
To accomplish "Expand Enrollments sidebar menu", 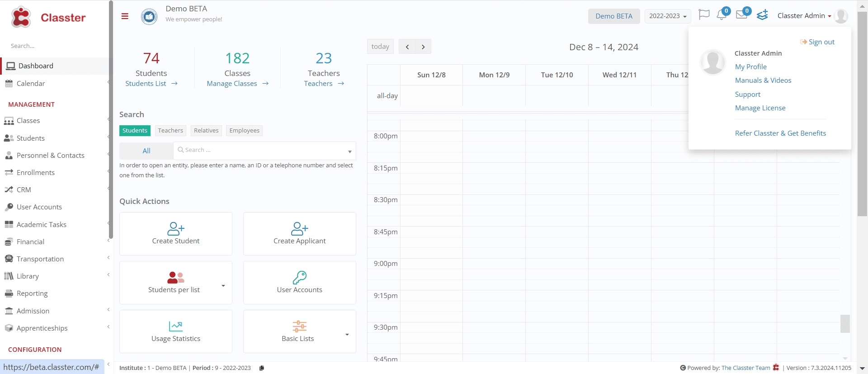I will (x=54, y=173).
